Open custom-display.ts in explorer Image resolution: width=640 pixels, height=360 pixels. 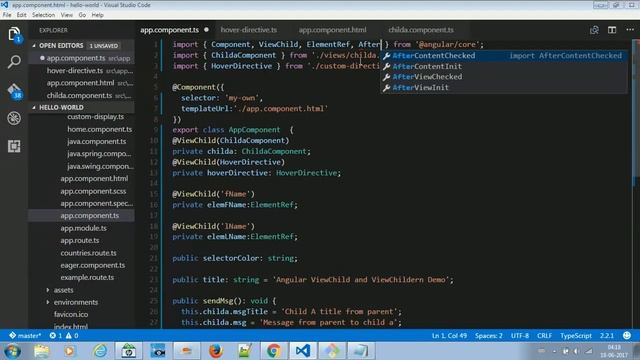click(96, 117)
